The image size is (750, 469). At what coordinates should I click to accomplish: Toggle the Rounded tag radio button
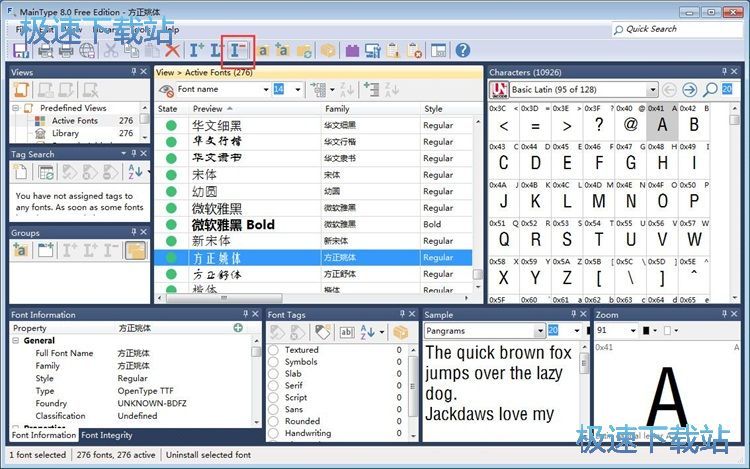click(x=273, y=421)
